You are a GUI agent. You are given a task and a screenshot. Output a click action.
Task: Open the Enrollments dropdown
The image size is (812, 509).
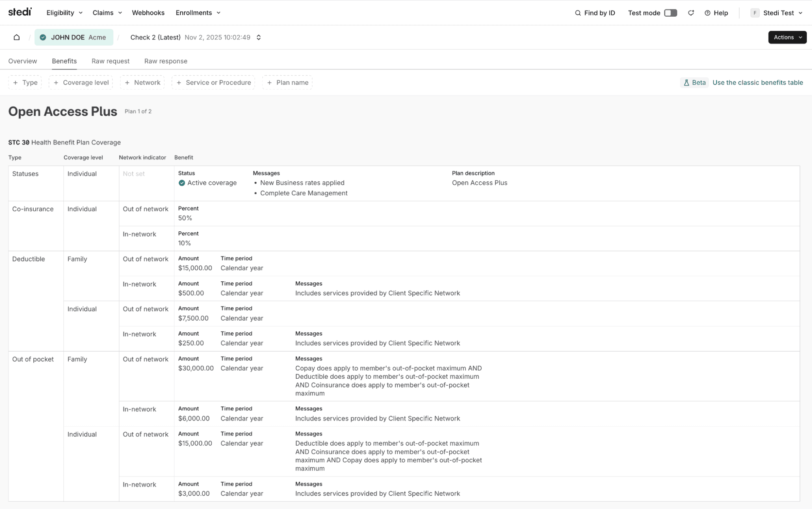[198, 13]
